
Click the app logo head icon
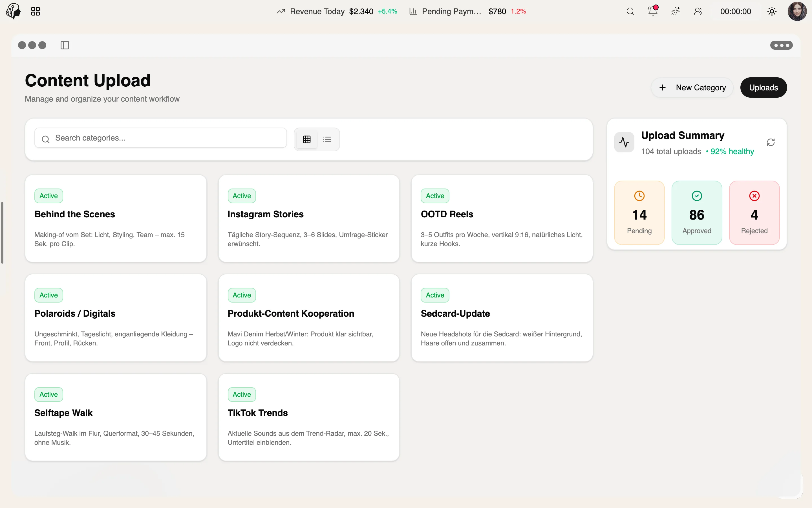coord(14,11)
